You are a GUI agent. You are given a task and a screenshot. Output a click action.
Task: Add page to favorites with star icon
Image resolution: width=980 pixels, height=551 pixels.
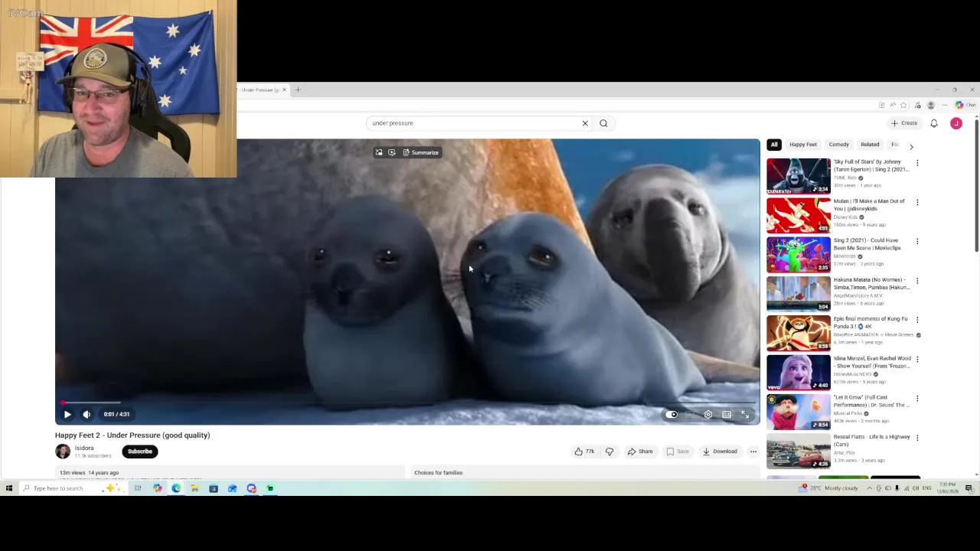[x=903, y=105]
